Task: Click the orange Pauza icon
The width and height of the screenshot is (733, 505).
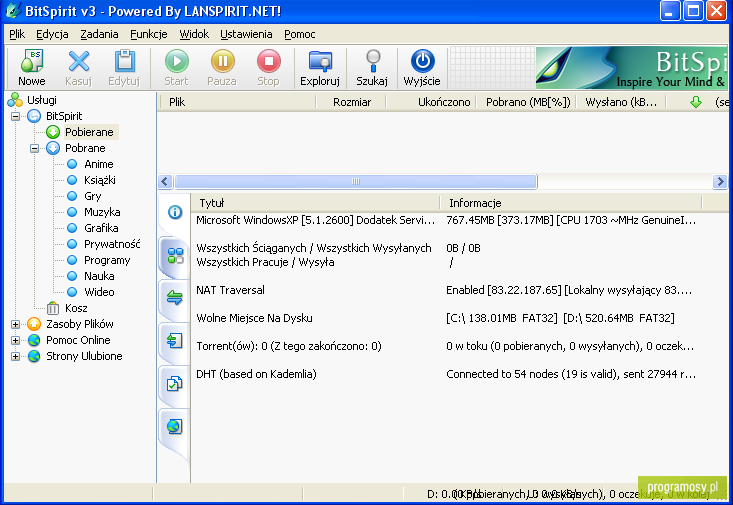Action: pyautogui.click(x=223, y=61)
